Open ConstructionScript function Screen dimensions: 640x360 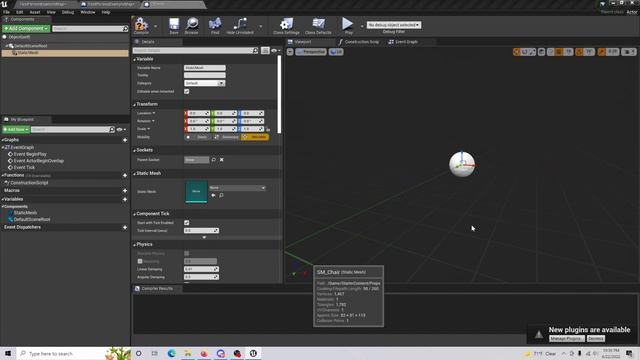[29, 183]
